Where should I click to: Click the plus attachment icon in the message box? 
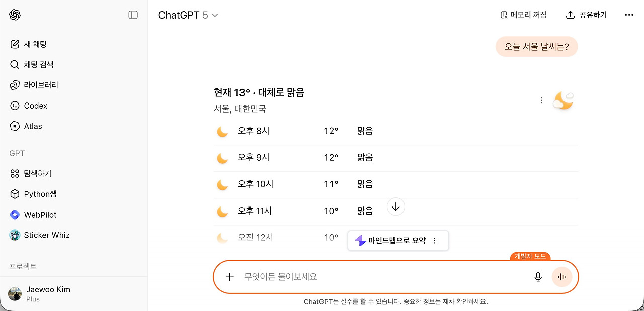(x=230, y=277)
